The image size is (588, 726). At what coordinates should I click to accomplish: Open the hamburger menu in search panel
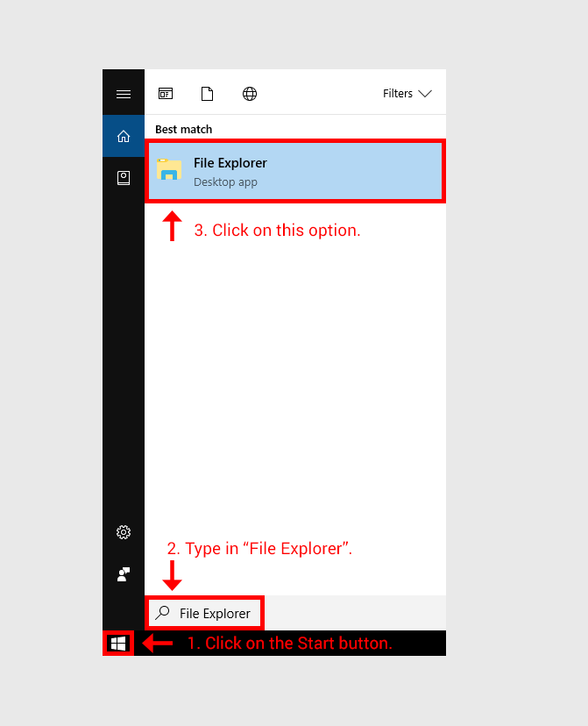(124, 94)
